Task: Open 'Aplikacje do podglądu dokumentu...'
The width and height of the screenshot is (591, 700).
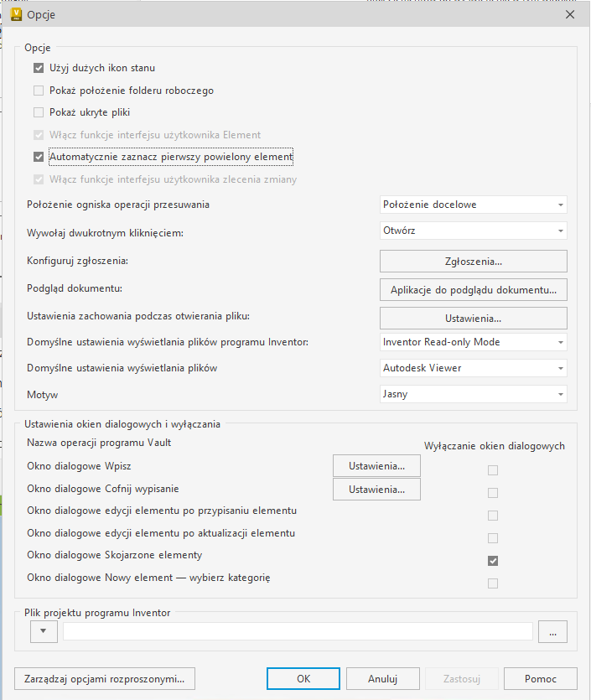Action: [474, 290]
